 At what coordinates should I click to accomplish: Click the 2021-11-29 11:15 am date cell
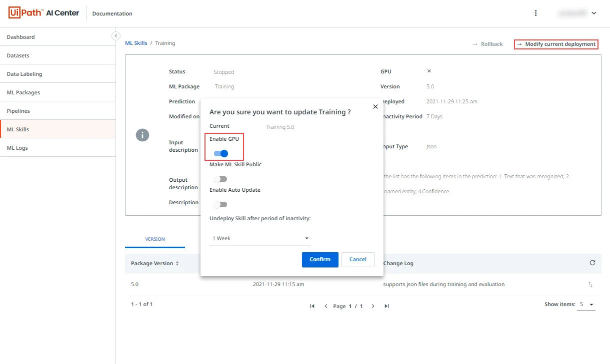278,284
